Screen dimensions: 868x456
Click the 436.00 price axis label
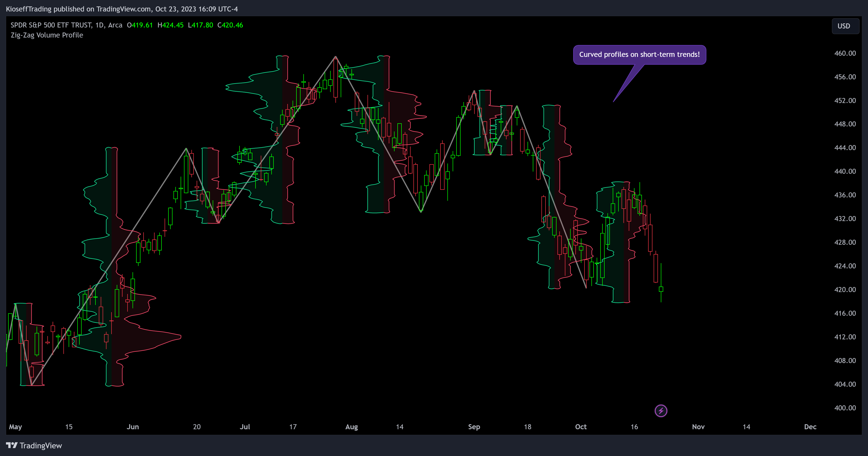pyautogui.click(x=845, y=195)
